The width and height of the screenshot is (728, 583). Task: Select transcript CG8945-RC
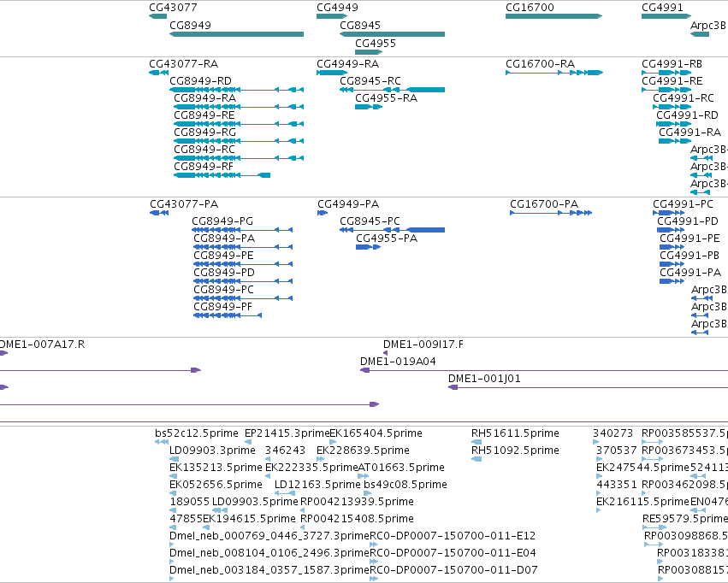[x=393, y=90]
